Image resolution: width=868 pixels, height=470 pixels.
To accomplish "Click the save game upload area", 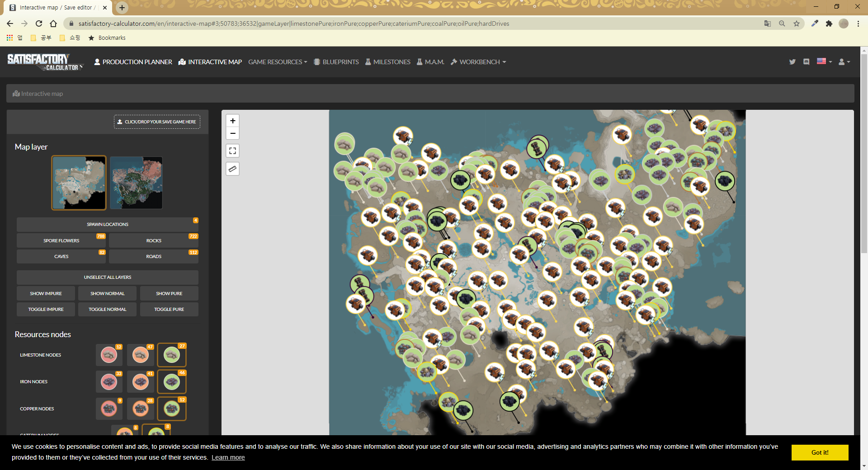I will tap(157, 122).
